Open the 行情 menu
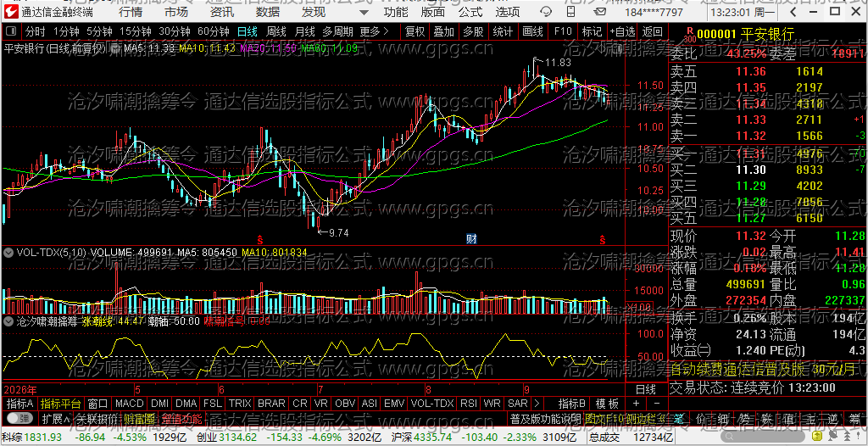Viewport: 868px width, 446px height. click(x=130, y=12)
